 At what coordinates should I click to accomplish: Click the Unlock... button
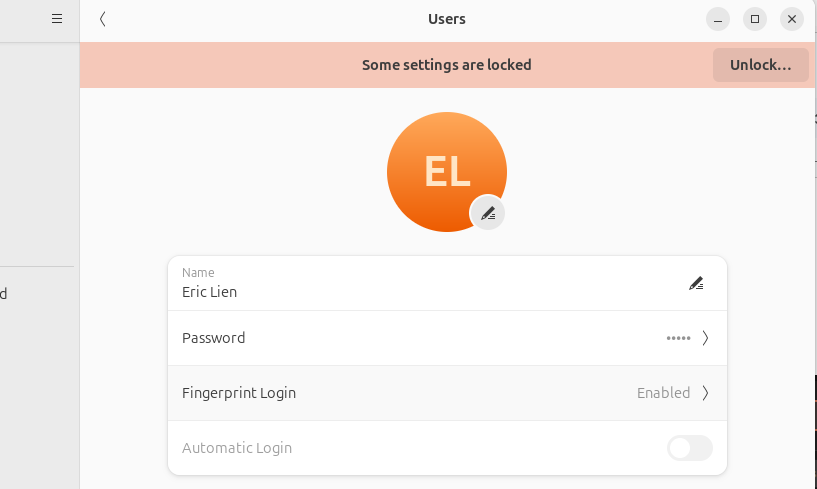click(x=760, y=65)
